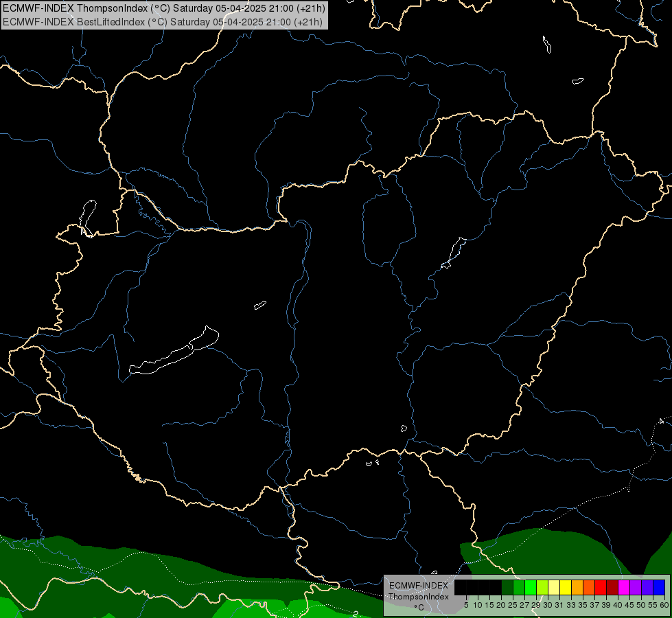Click the bright yellow 31–33 legend swatch
Viewport: 672px width, 618px height.
coord(566,587)
